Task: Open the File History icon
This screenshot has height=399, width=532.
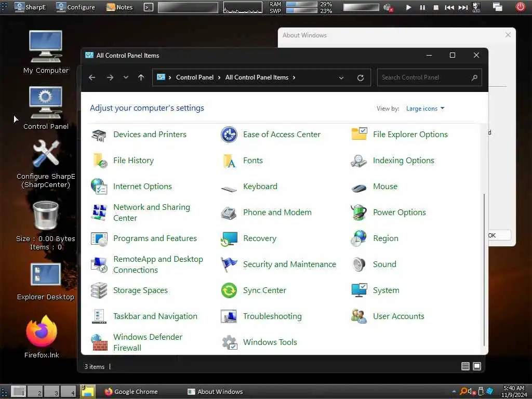Action: coord(99,161)
